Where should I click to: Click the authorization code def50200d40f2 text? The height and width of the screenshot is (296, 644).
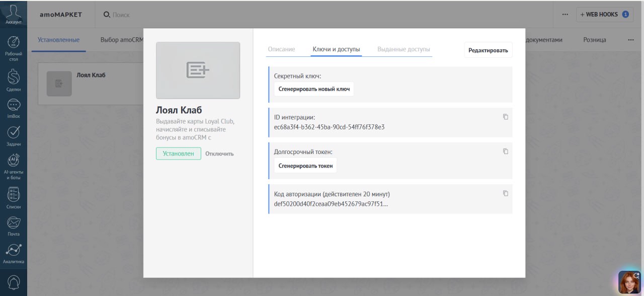(331, 204)
